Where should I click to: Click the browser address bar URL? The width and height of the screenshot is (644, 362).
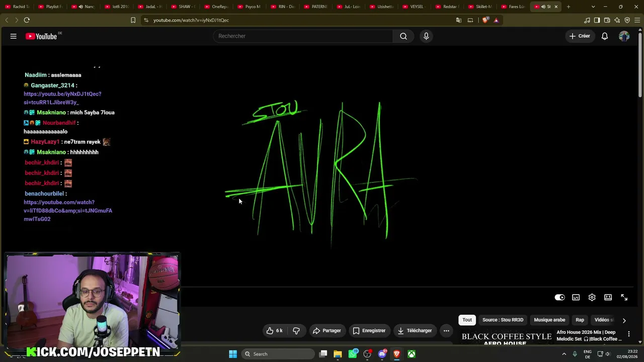(x=191, y=20)
